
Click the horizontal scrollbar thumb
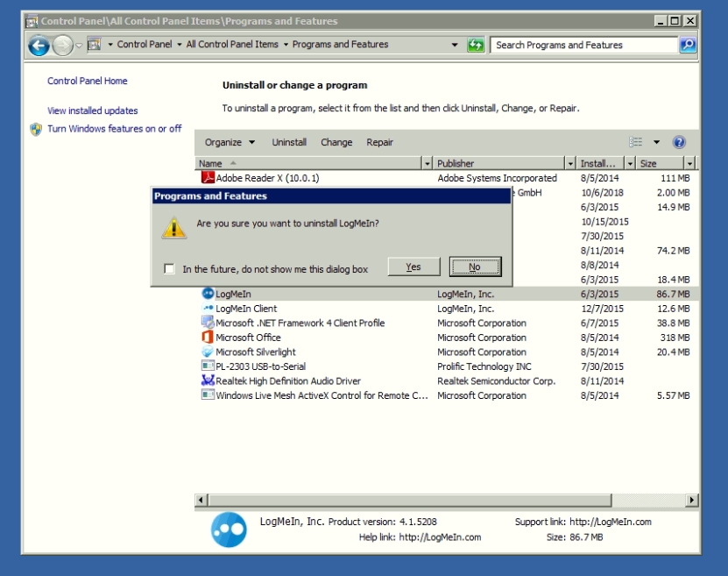pyautogui.click(x=410, y=500)
